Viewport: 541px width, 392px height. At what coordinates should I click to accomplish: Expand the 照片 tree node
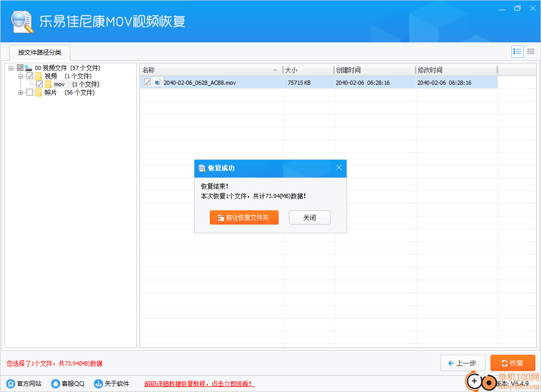21,92
